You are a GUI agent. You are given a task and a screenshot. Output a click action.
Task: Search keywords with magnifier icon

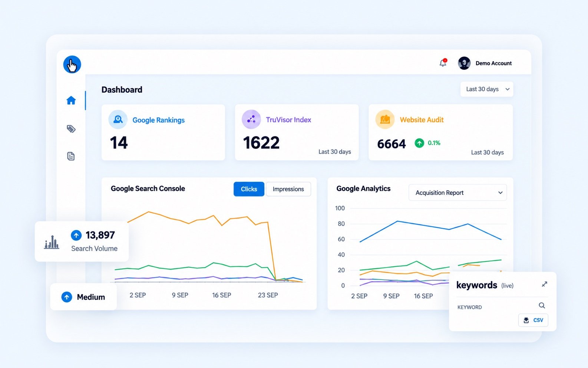click(542, 305)
